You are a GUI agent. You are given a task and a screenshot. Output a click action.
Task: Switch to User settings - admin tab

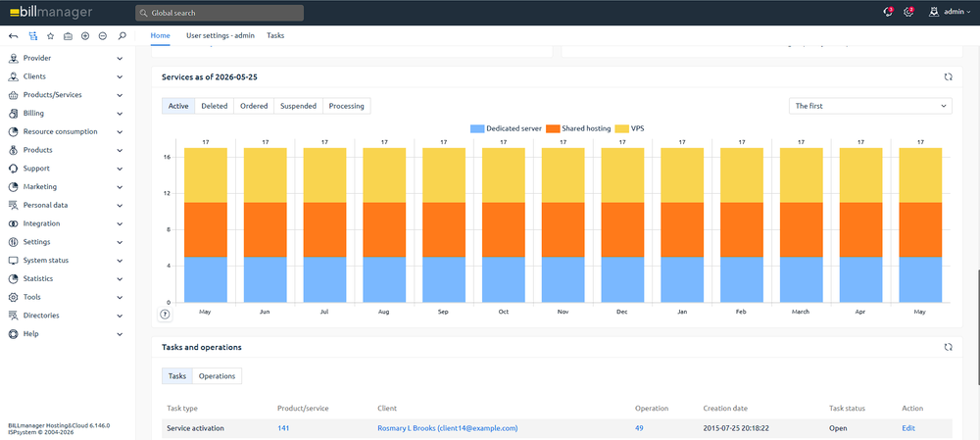pos(220,35)
